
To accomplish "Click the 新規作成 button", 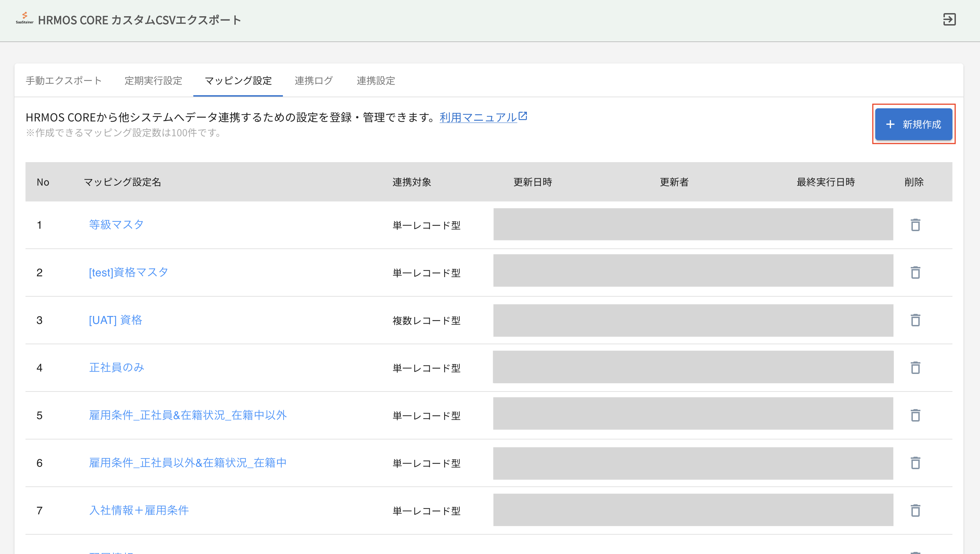I will [913, 124].
